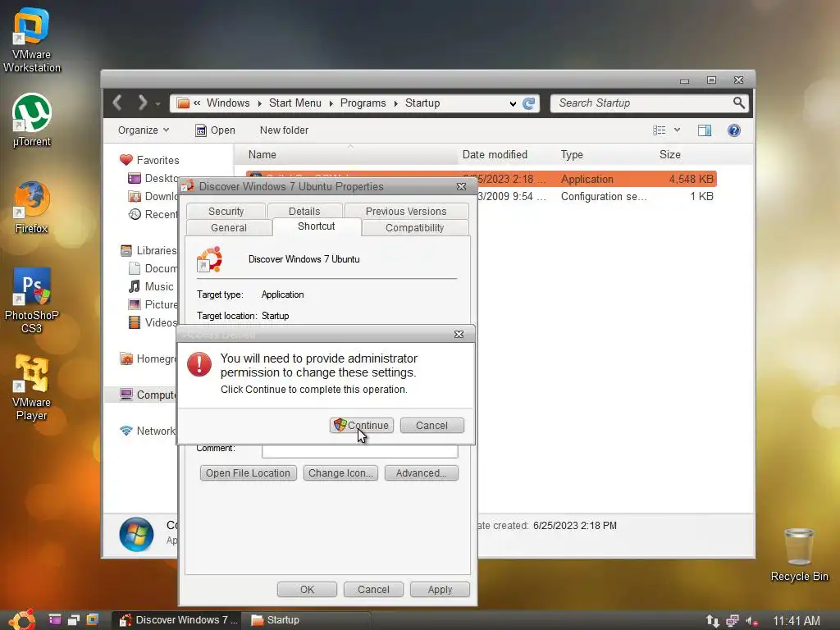
Task: Expand the chevron after Programs in breadcrumb
Action: [x=395, y=103]
